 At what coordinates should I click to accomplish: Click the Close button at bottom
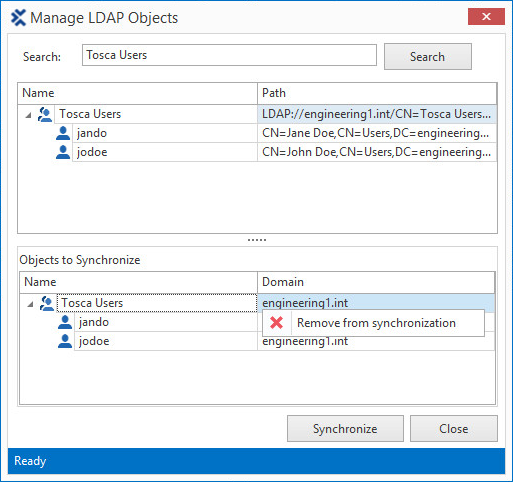(x=454, y=428)
